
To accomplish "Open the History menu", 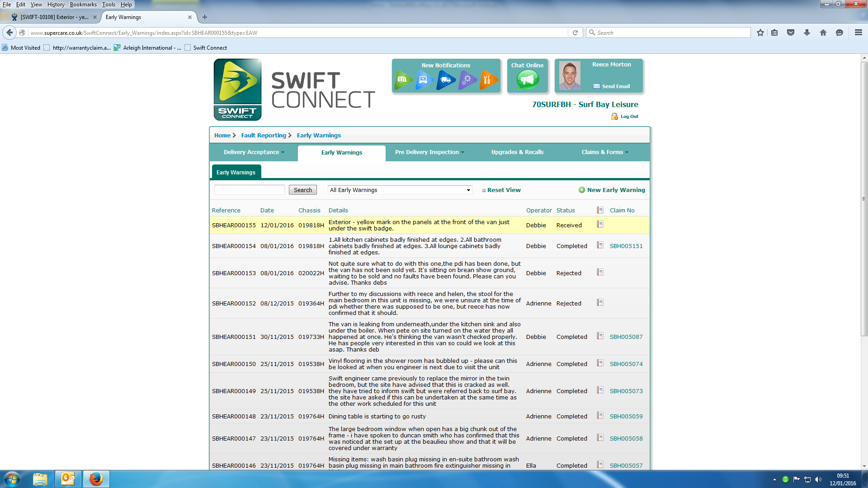I will click(56, 5).
